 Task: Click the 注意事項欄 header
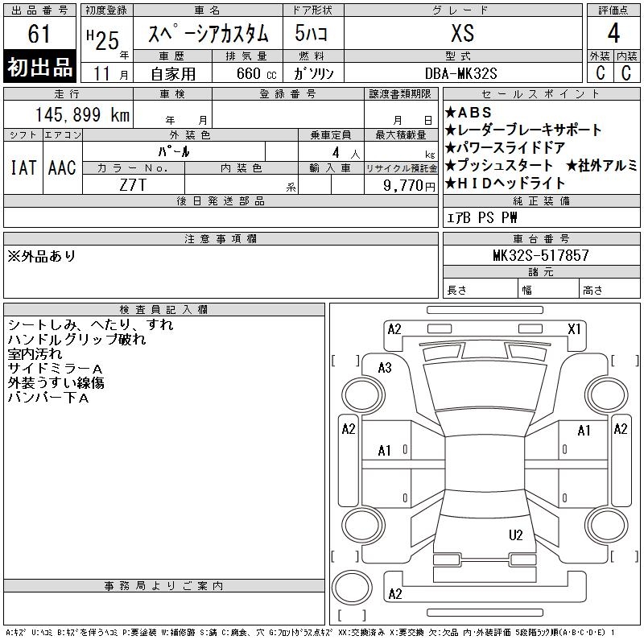coord(221,239)
